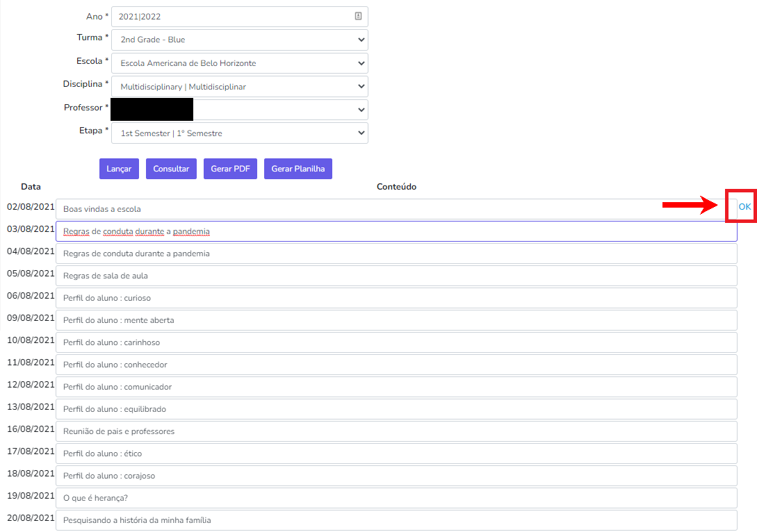Click the Ano input field 2021|2022
The height and width of the screenshot is (532, 757).
coord(239,17)
